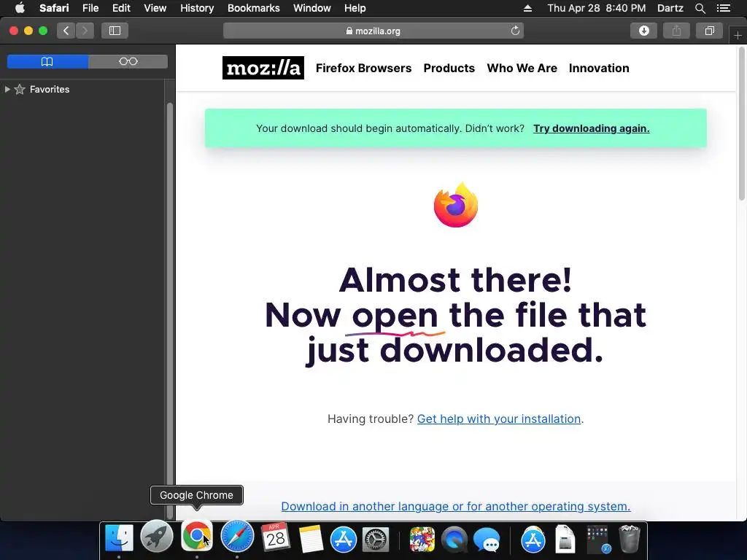Show downloads with the download arrow icon

(x=643, y=31)
